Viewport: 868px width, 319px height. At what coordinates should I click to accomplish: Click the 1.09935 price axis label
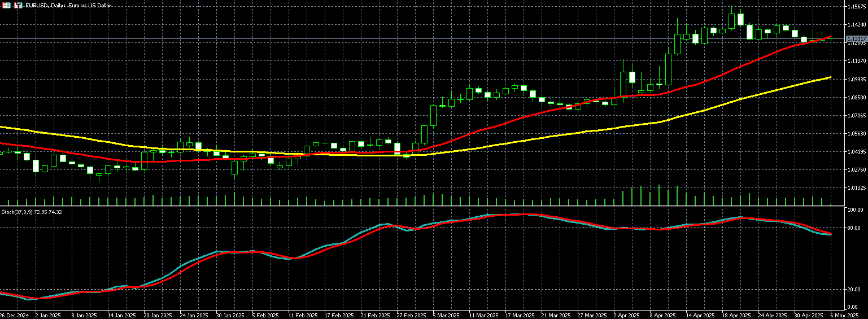(857, 80)
